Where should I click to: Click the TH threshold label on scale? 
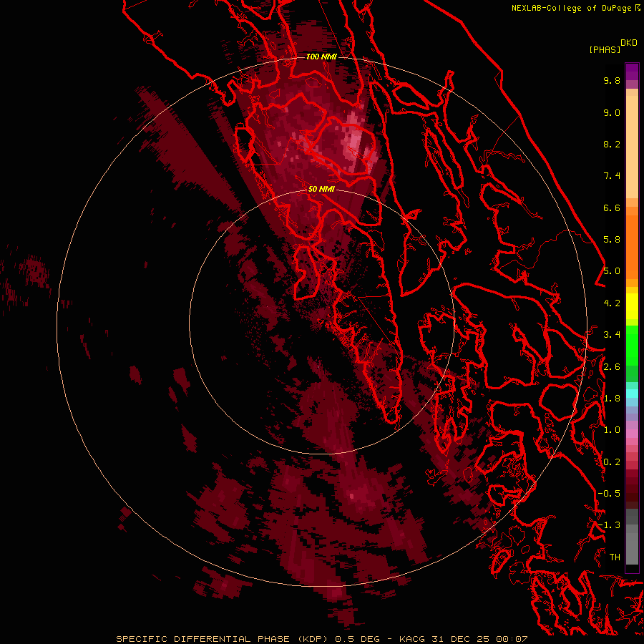tap(615, 557)
